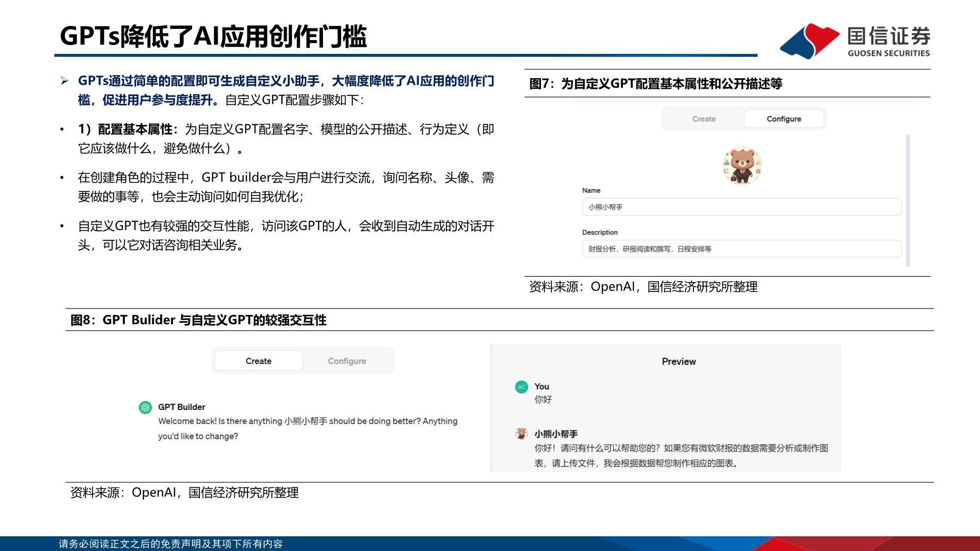980x551 pixels.
Task: Click the footer disclaimer 请务必阅读正文之后的免责声明
Action: [x=171, y=544]
